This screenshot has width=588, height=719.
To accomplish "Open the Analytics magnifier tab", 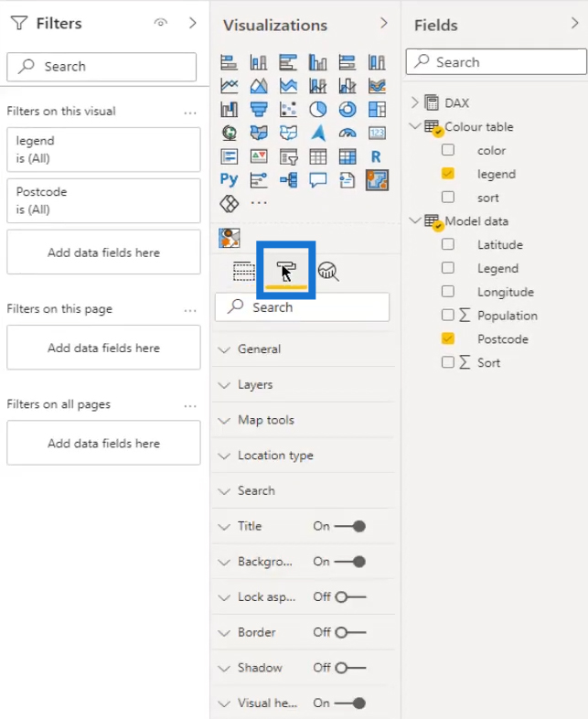I will click(x=328, y=272).
